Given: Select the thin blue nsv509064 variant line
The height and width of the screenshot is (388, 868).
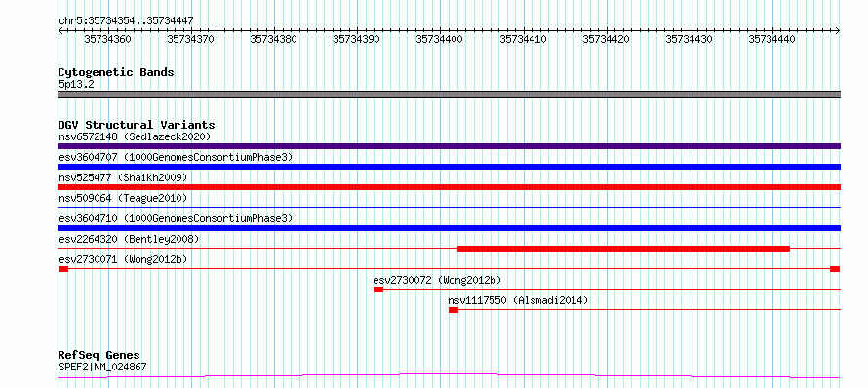Looking at the screenshot, I should (449, 208).
